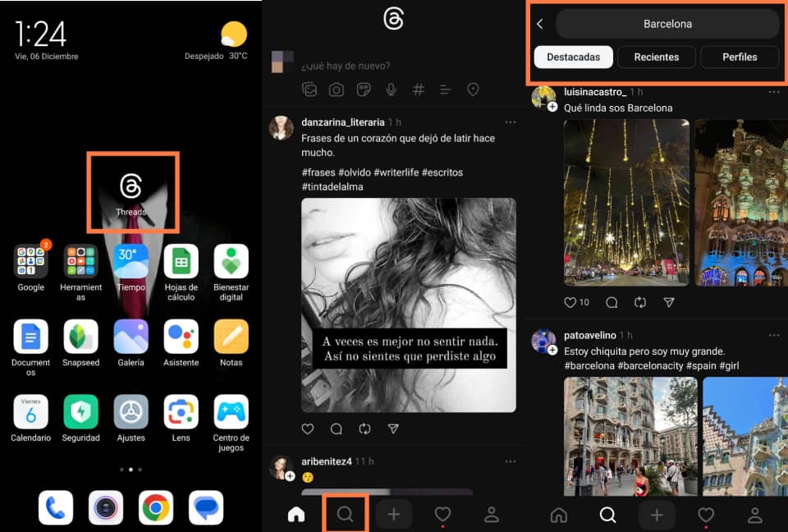Launch Chrome browser from dock

pyautogui.click(x=156, y=508)
